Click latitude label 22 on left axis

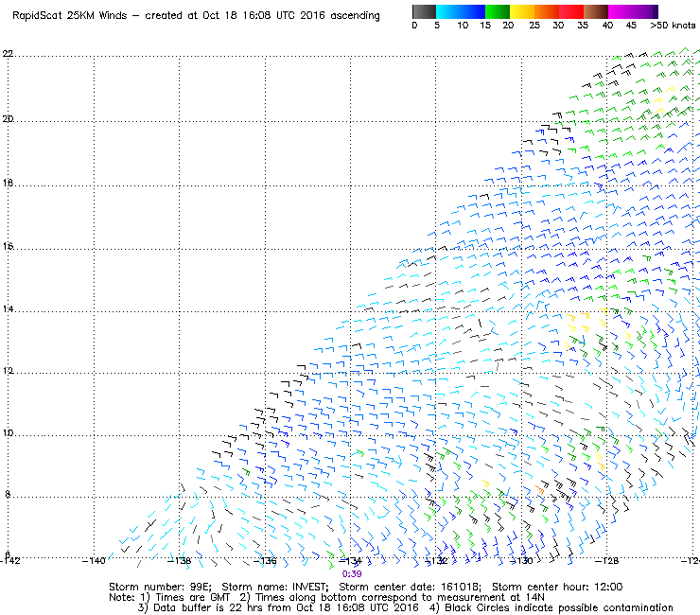coord(8,54)
